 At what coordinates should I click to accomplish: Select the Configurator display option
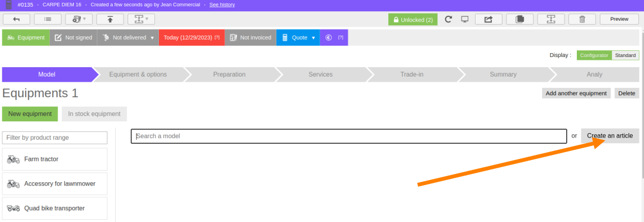tap(594, 55)
